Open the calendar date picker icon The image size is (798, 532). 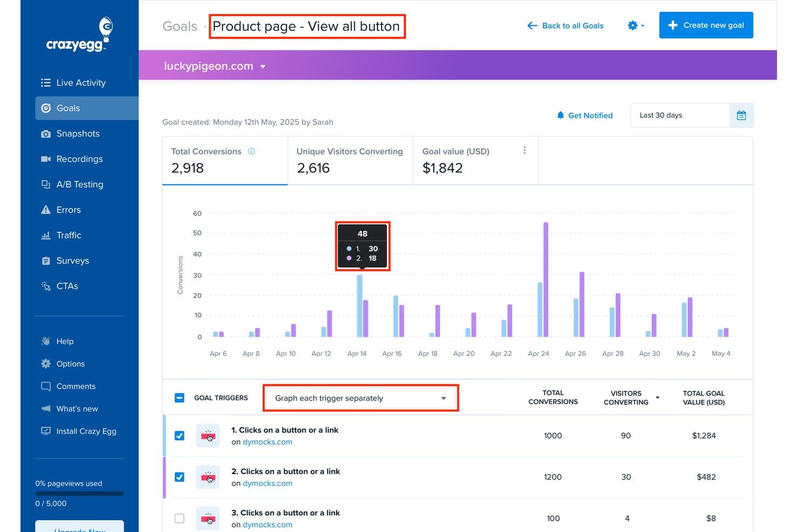pos(741,115)
